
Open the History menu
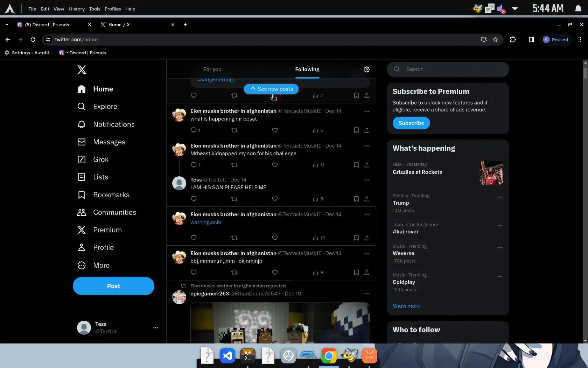tap(77, 9)
